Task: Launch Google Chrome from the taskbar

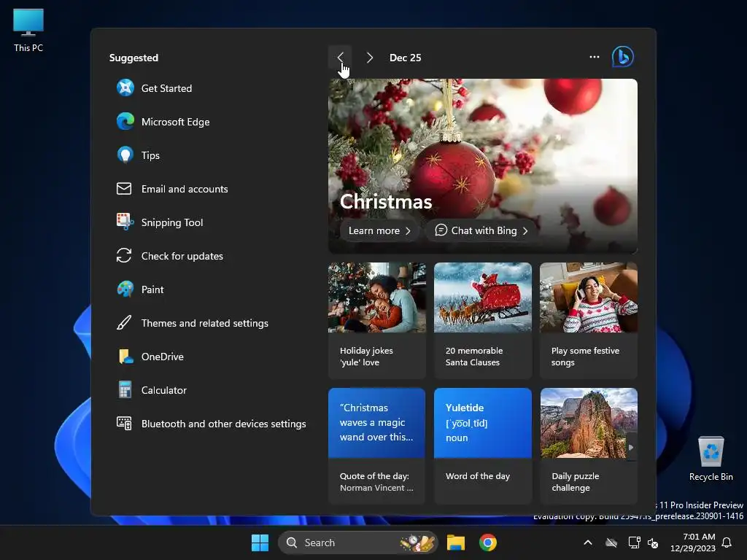Action: [x=488, y=542]
